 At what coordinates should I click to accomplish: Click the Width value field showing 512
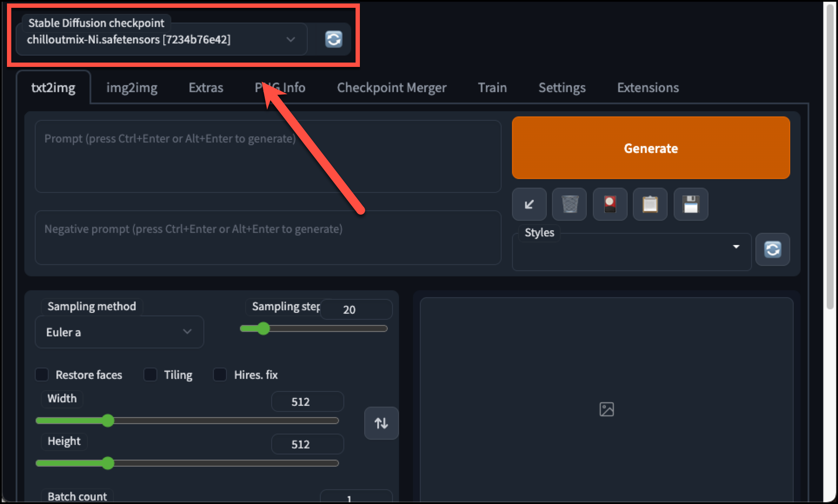(x=308, y=401)
